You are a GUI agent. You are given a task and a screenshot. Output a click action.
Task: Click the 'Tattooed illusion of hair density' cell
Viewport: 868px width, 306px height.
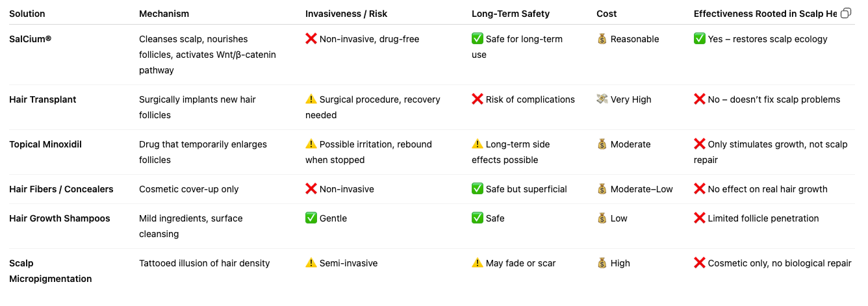pos(205,263)
